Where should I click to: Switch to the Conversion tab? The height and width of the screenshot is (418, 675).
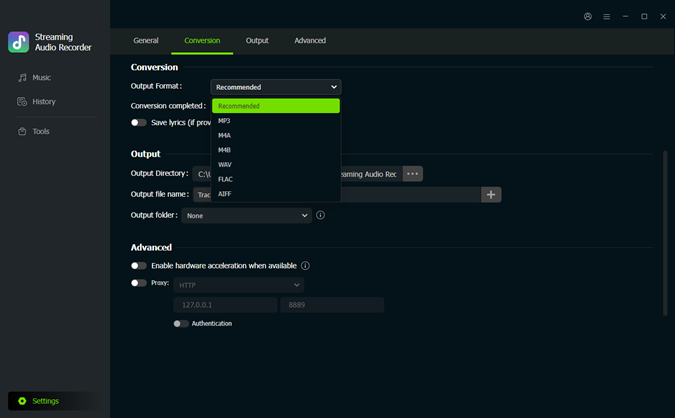click(x=202, y=40)
